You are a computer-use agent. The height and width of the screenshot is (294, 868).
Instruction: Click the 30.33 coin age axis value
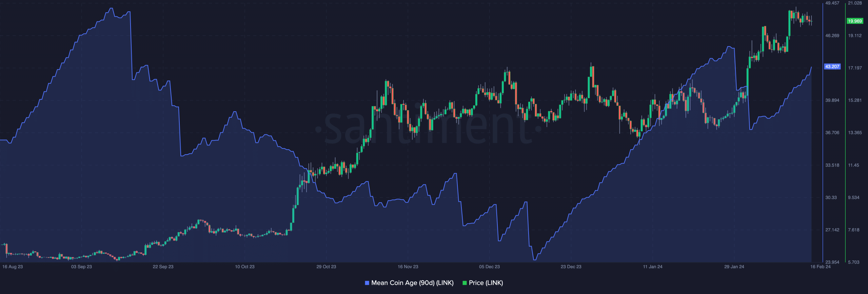[x=831, y=197]
